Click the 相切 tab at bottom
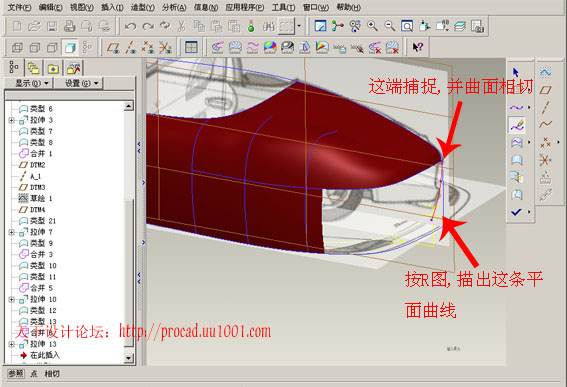This screenshot has width=567, height=387. pyautogui.click(x=52, y=374)
